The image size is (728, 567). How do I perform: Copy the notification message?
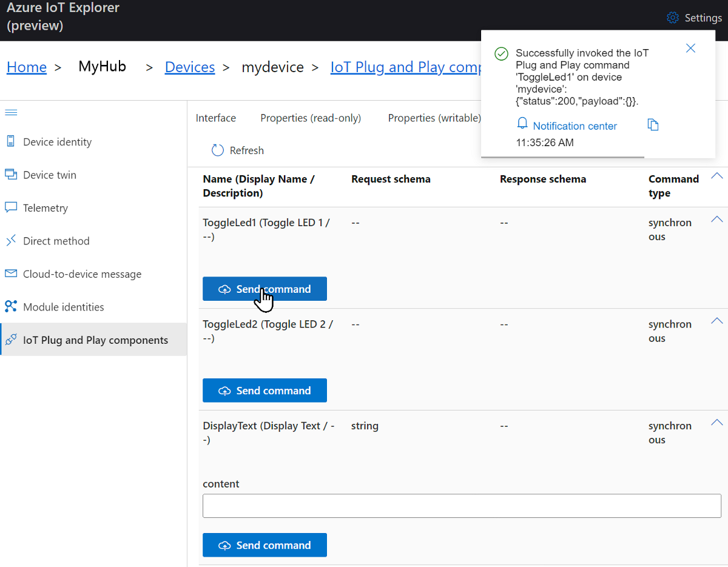653,124
